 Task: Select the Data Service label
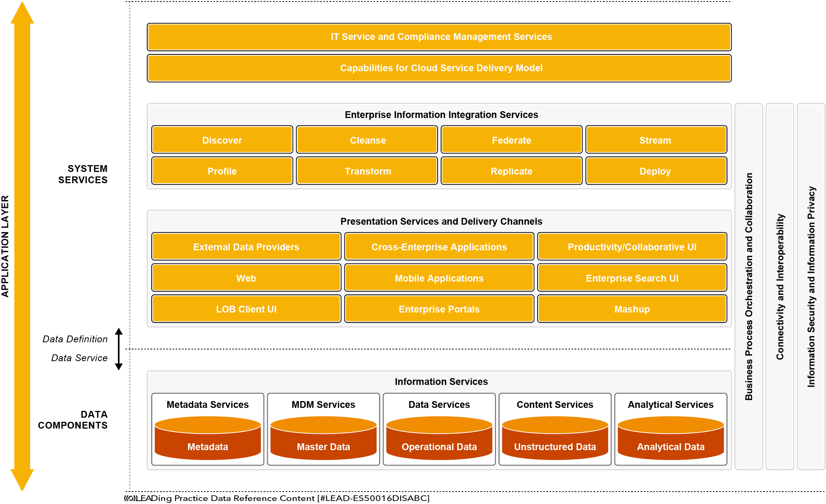(80, 358)
